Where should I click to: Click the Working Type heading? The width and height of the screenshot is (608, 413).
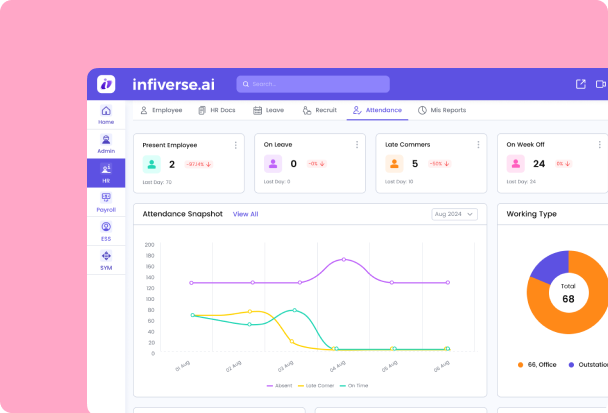[532, 214]
